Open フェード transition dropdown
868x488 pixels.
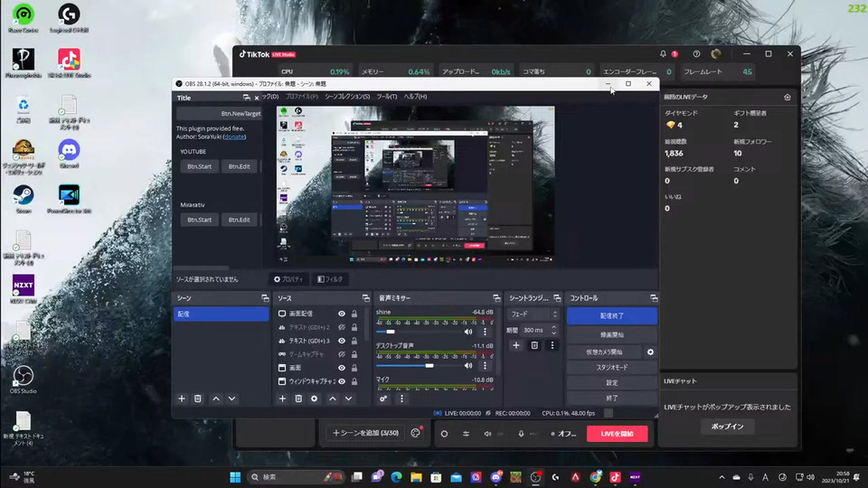(x=533, y=314)
